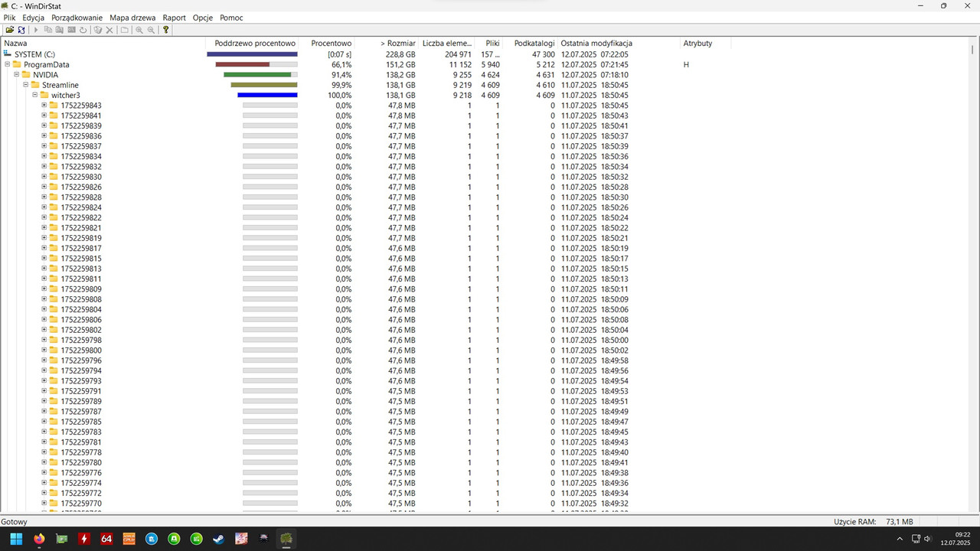Collapse the Streamline folder

26,85
